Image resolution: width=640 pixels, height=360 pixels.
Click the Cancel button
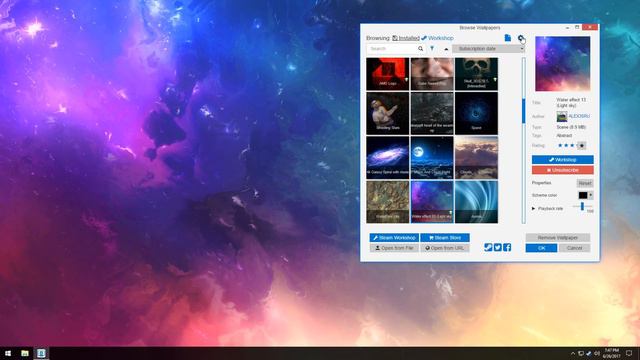pos(574,248)
